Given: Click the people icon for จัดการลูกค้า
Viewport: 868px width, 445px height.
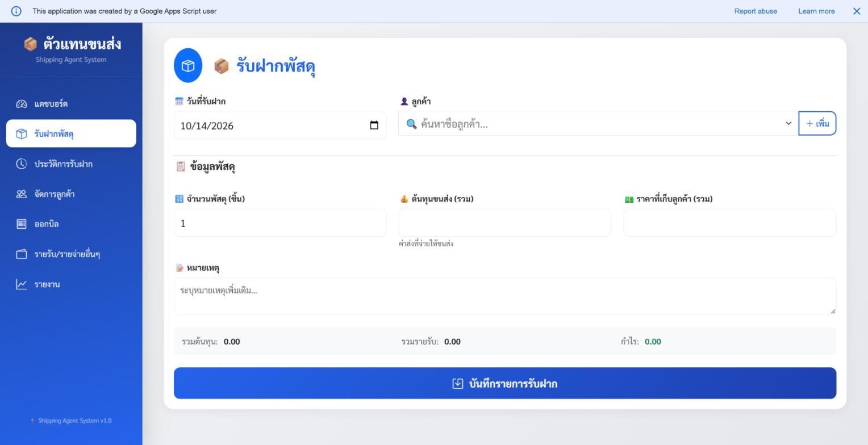Looking at the screenshot, I should pyautogui.click(x=22, y=194).
